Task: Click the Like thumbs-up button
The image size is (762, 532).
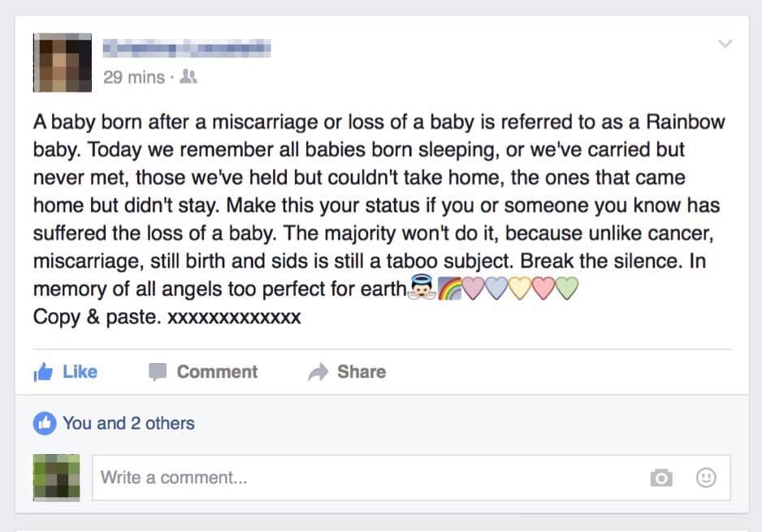Action: pyautogui.click(x=66, y=372)
